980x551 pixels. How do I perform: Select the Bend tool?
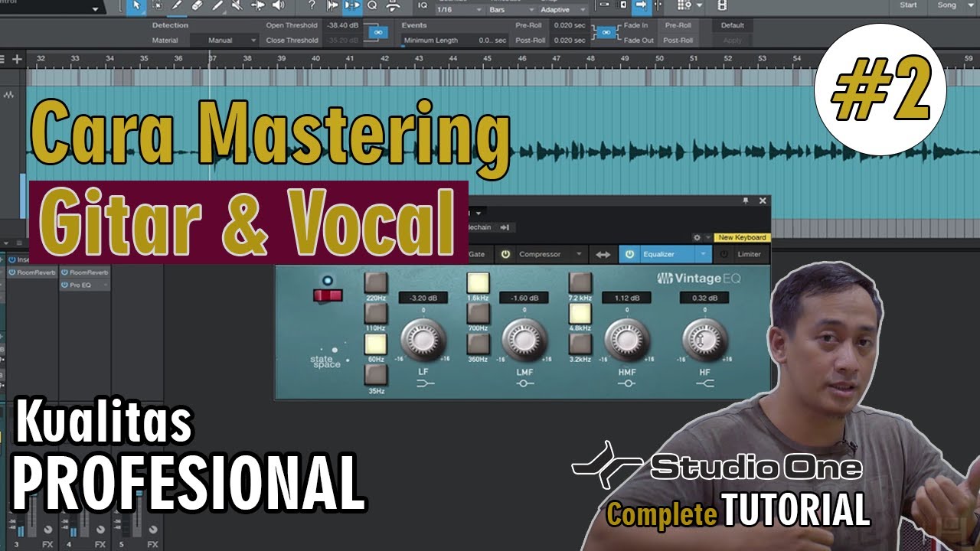257,6
